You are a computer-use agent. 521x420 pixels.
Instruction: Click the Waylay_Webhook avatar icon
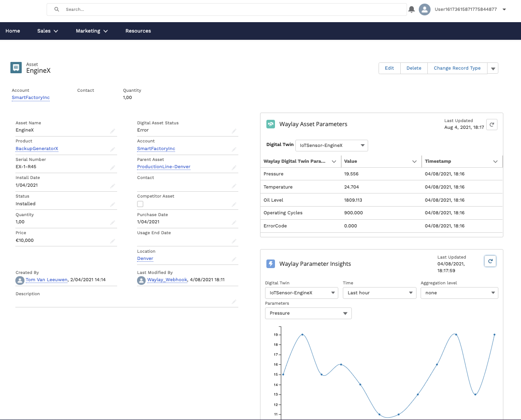(x=142, y=280)
